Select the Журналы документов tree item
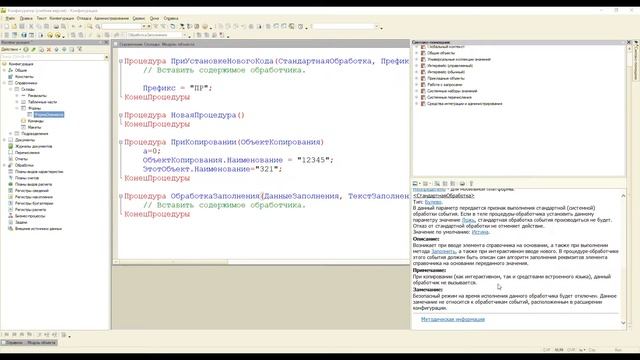The image size is (640, 360). coord(33,146)
